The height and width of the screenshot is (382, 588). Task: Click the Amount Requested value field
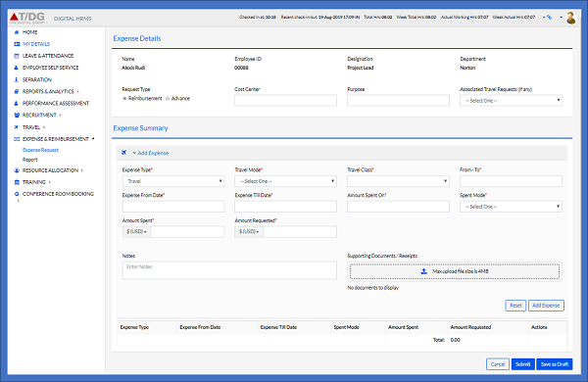pyautogui.click(x=300, y=232)
